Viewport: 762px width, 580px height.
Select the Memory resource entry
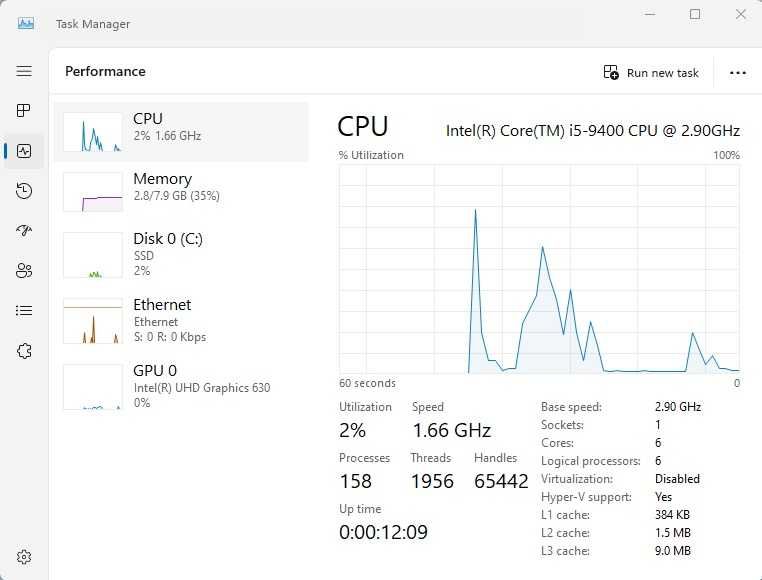pyautogui.click(x=181, y=192)
